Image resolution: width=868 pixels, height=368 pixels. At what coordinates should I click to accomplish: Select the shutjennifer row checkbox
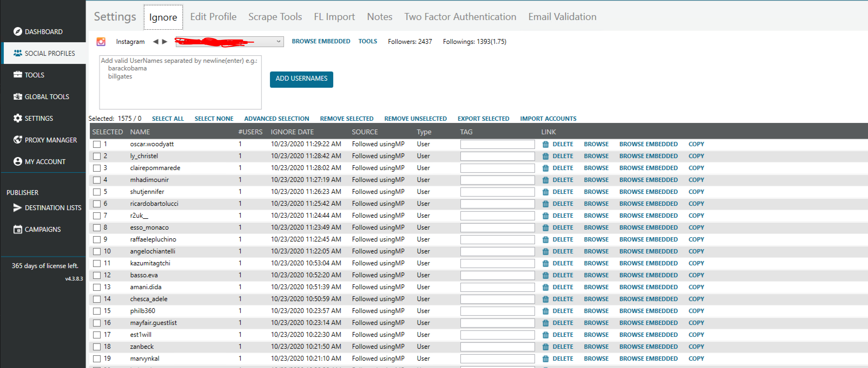tap(97, 192)
